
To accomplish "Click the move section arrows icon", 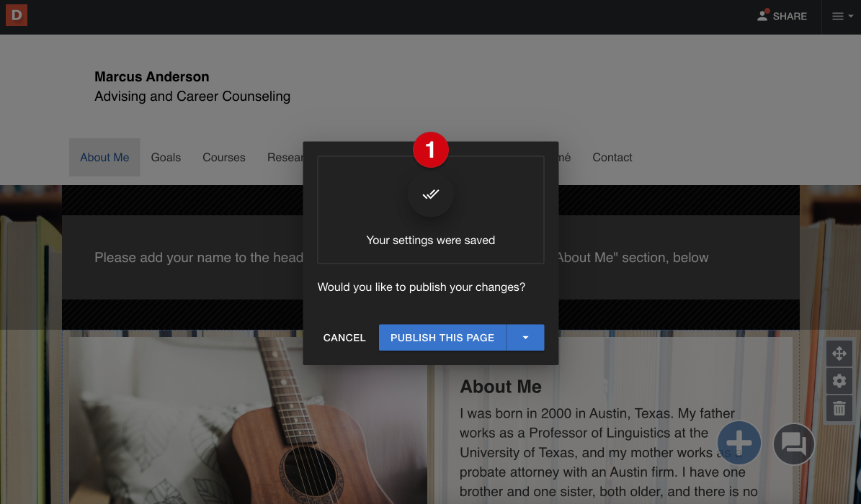I will [x=839, y=353].
